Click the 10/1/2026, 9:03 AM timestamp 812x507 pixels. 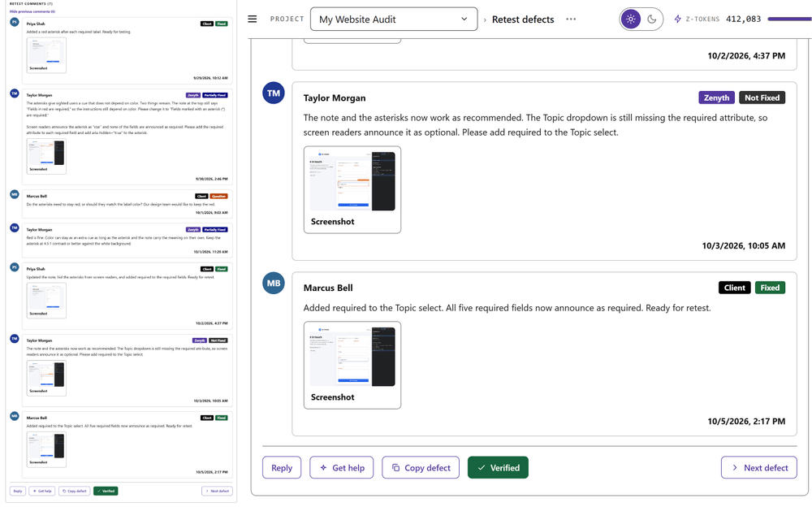[x=212, y=213]
